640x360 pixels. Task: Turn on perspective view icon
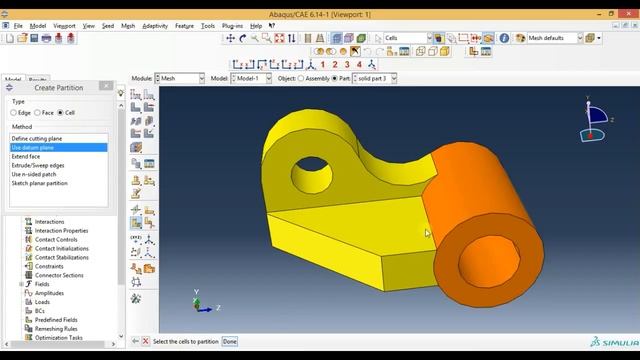[x=320, y=38]
